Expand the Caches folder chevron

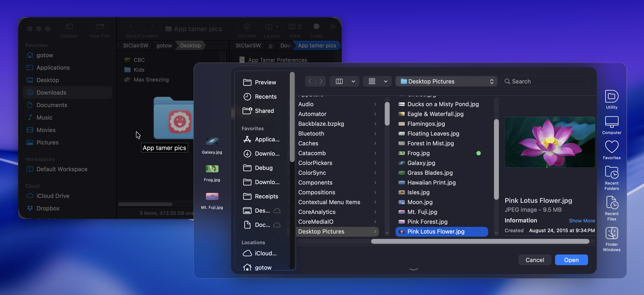[375, 143]
